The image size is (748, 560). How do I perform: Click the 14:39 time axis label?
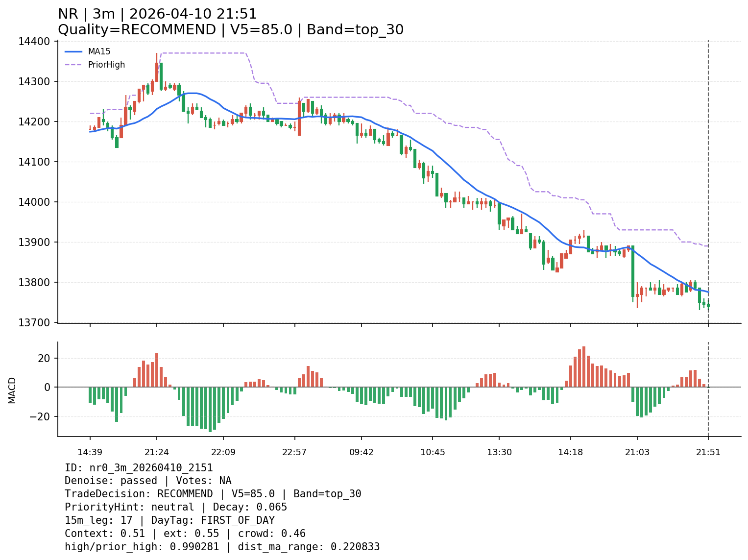90,452
